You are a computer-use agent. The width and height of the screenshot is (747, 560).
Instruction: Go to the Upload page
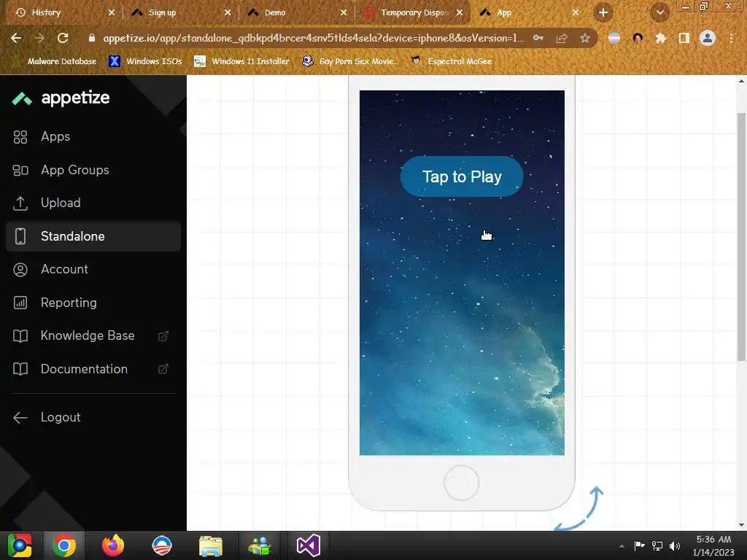(x=93, y=203)
